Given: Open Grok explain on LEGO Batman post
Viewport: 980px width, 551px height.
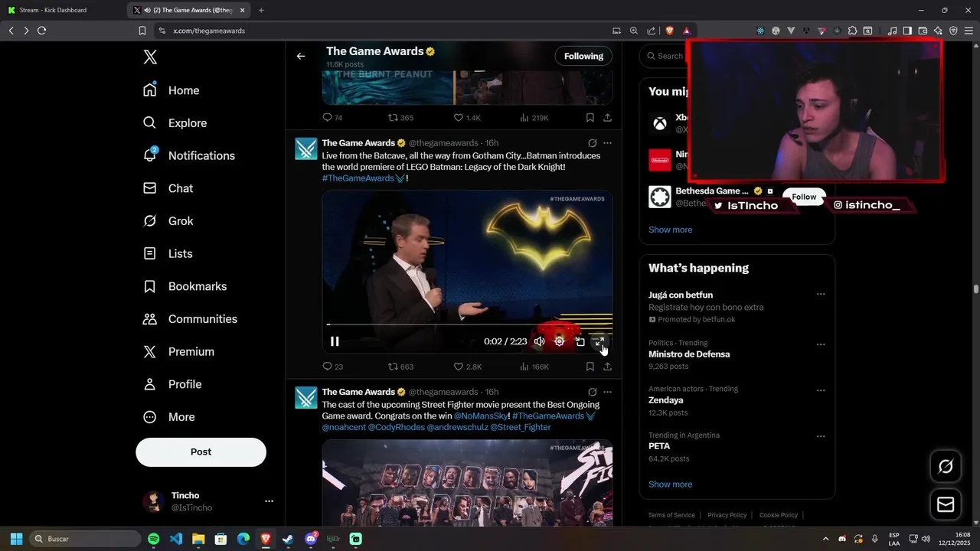Looking at the screenshot, I should (592, 143).
